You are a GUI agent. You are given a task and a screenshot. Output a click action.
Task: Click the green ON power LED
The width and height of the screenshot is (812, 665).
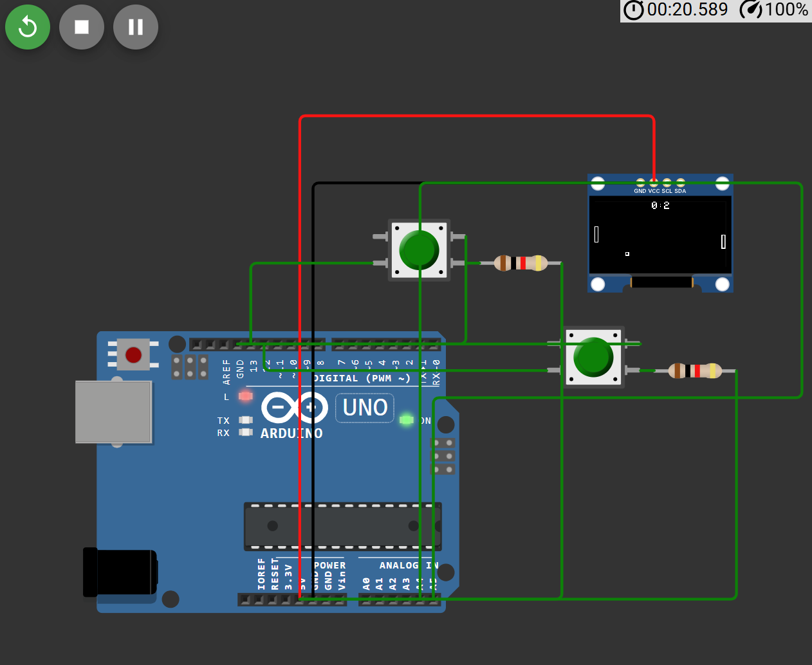pyautogui.click(x=406, y=420)
